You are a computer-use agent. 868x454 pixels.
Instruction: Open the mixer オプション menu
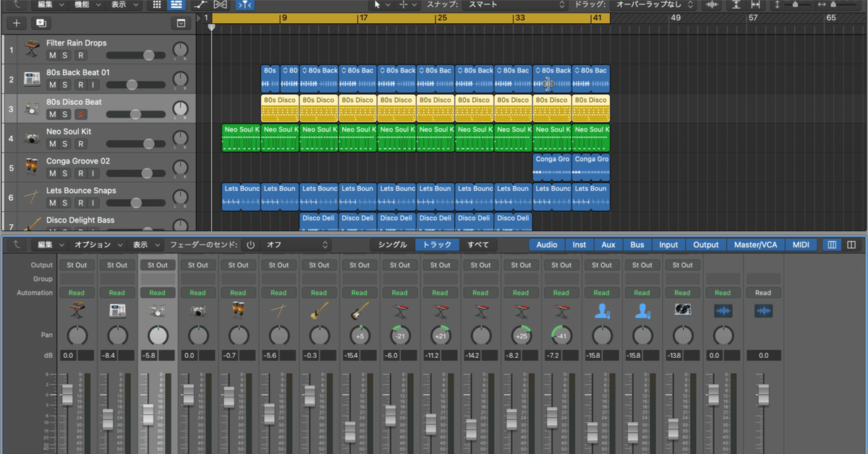pyautogui.click(x=98, y=245)
